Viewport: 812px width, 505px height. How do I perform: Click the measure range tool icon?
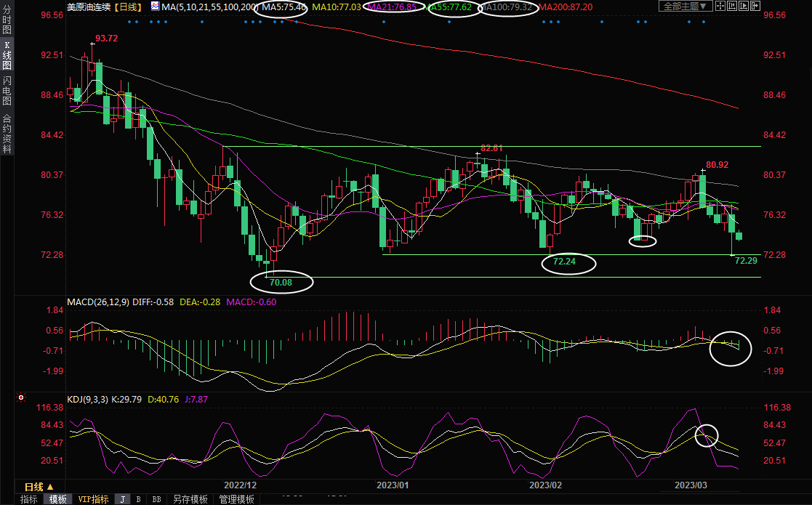[733, 7]
